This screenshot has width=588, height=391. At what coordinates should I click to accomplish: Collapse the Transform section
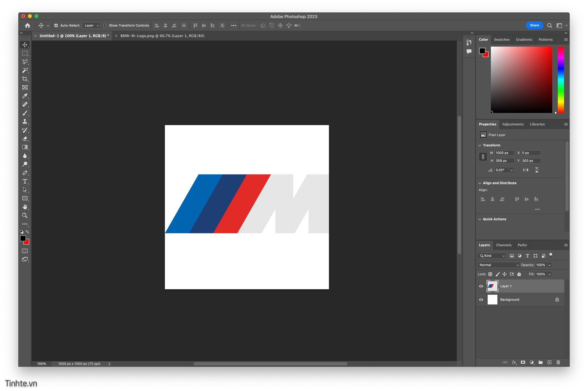[480, 145]
